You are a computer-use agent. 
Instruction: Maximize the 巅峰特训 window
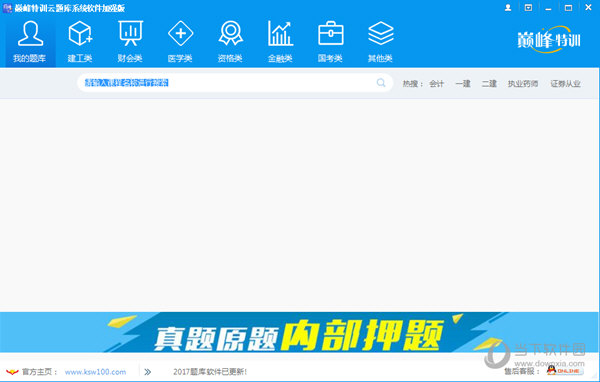[x=569, y=8]
